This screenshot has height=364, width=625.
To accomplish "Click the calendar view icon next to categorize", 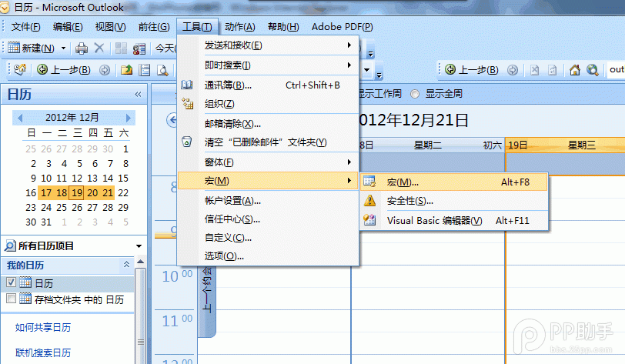I will (139, 48).
